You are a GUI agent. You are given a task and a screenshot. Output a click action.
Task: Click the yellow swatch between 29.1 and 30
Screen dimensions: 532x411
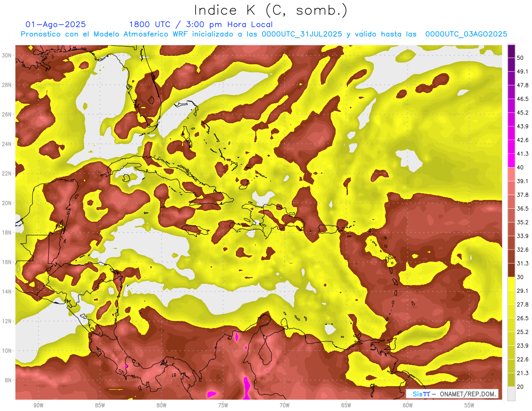point(511,284)
